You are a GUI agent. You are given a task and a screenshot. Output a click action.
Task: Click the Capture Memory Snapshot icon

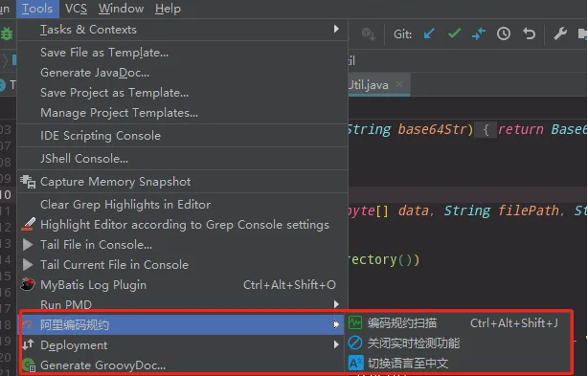pyautogui.click(x=28, y=182)
